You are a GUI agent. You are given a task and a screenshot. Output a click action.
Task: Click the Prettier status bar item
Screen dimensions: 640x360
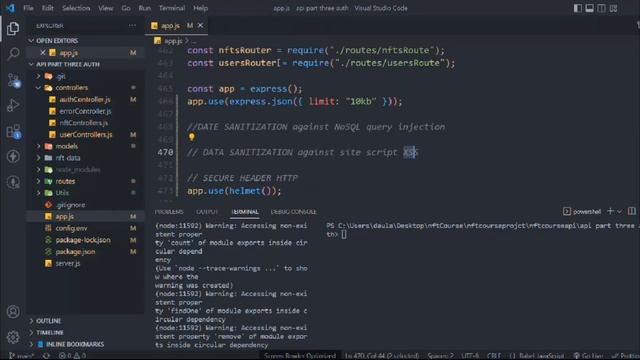625,356
